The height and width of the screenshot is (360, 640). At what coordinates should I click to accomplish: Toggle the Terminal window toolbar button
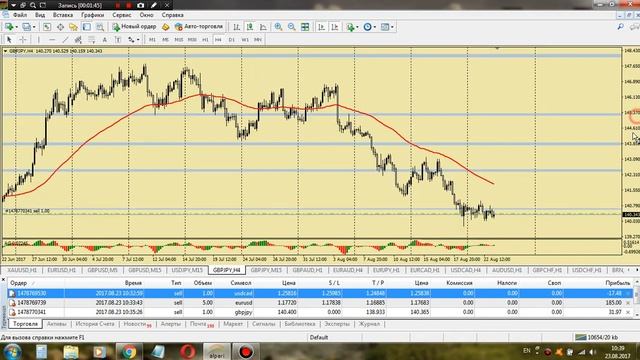click(87, 27)
